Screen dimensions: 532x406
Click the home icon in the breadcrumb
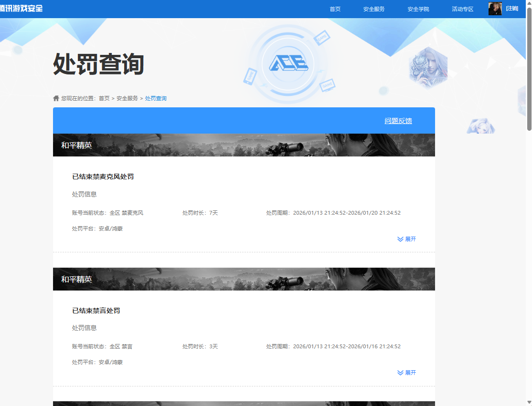click(x=56, y=98)
